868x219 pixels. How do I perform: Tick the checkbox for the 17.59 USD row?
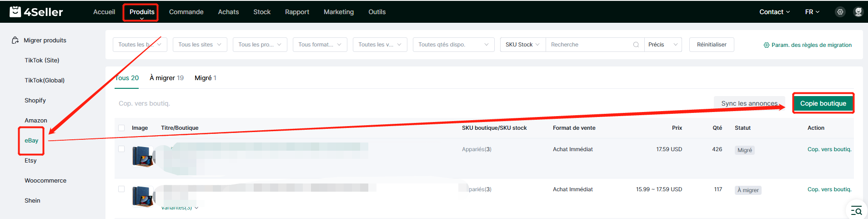coord(121,149)
